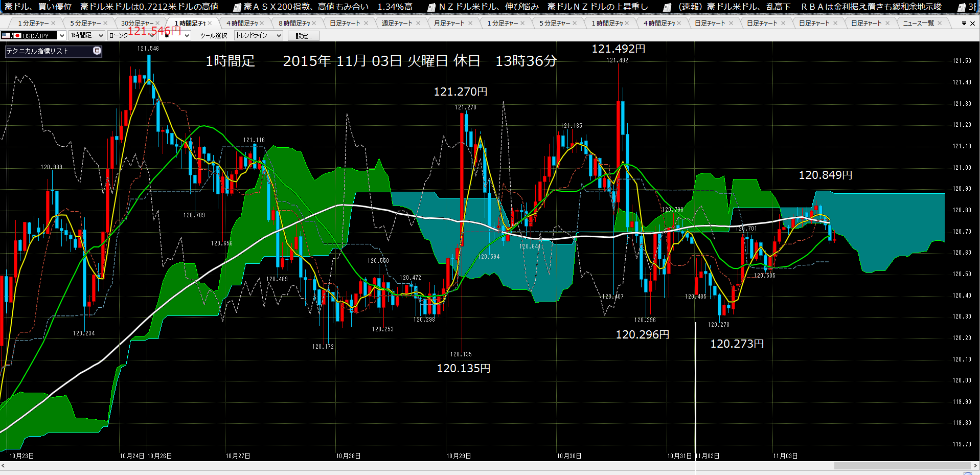Click the 120.172 candle low label

click(x=323, y=347)
